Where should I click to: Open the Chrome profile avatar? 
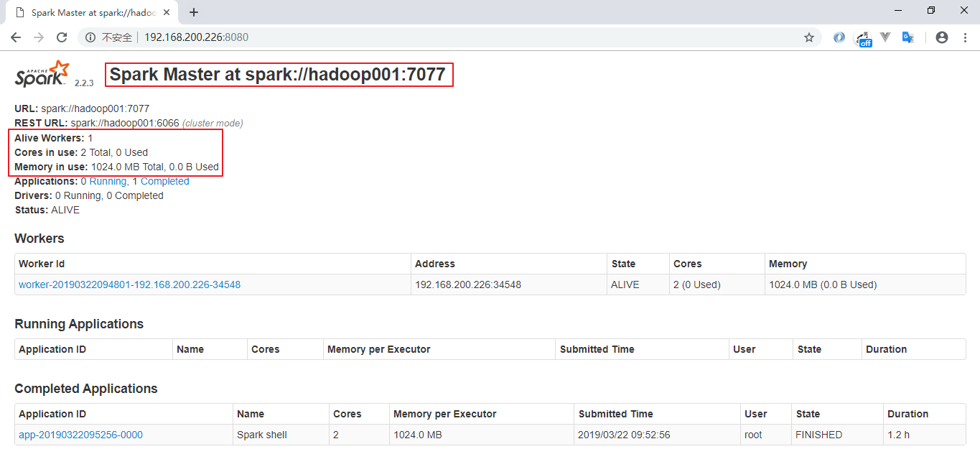click(942, 37)
